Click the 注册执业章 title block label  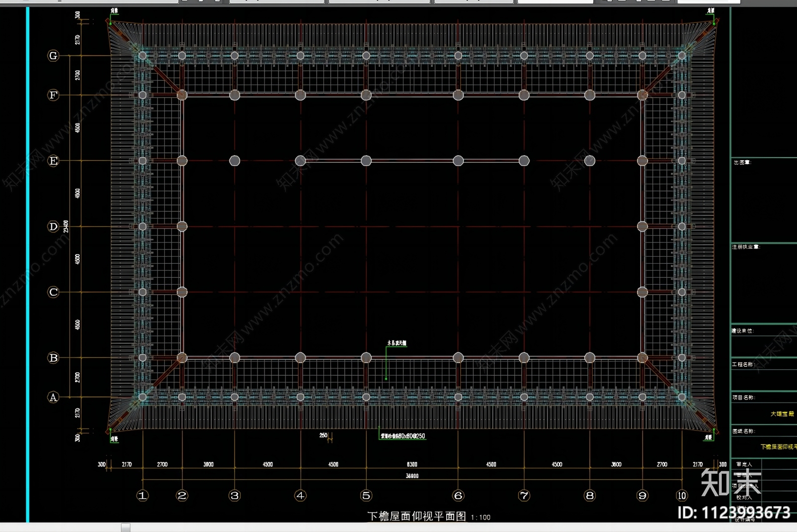[746, 247]
